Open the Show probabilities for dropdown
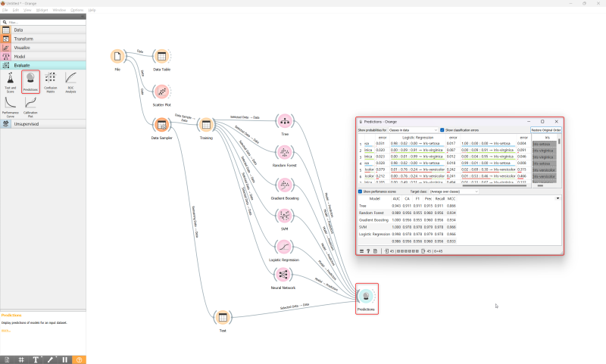606x364 pixels. click(413, 130)
